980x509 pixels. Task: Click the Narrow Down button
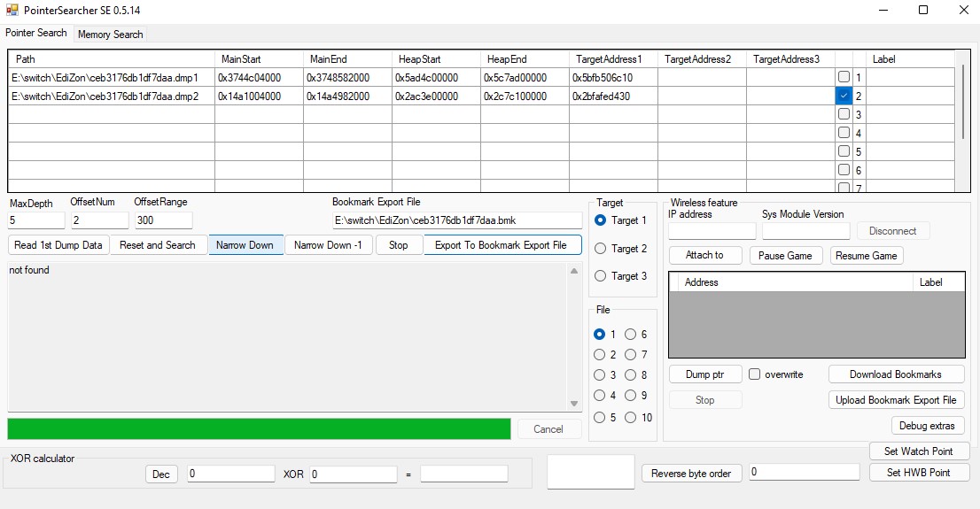(x=245, y=245)
